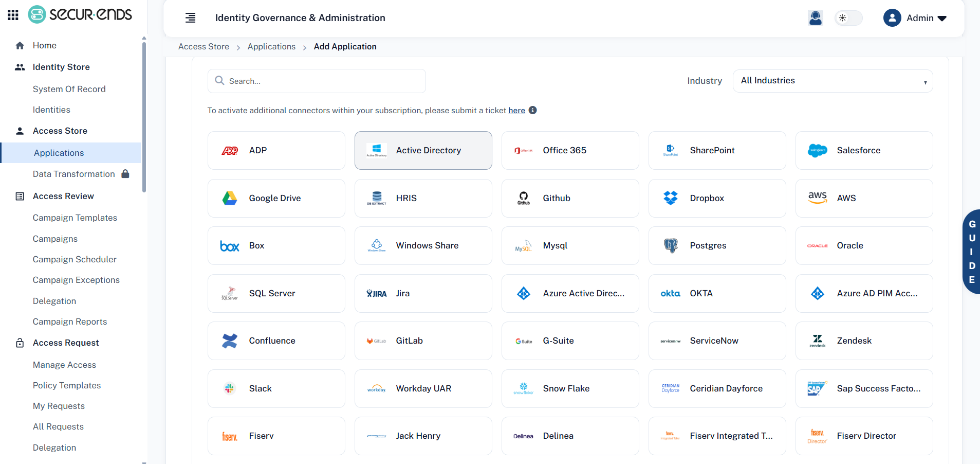Go to Applications breadcrumb
The width and height of the screenshot is (980, 464).
coord(271,46)
